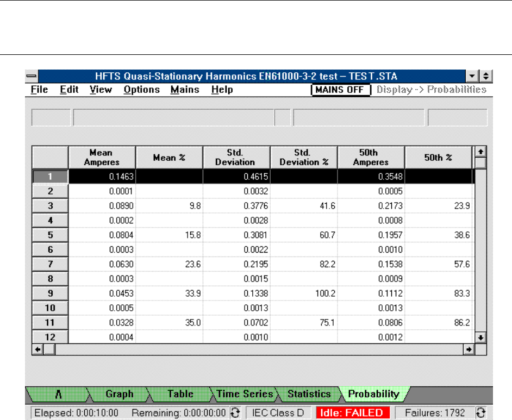This screenshot has height=420, width=512.
Task: Open the Mains menu
Action: click(x=184, y=90)
